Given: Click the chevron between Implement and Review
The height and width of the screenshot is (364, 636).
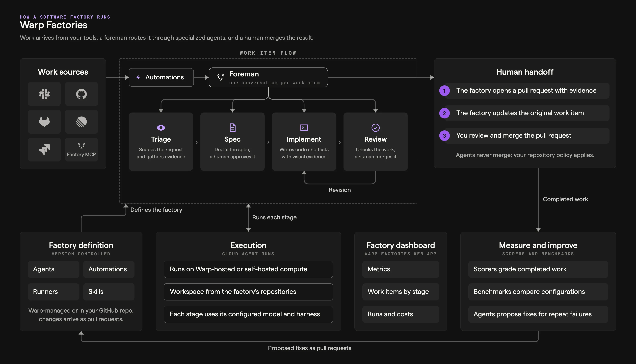Looking at the screenshot, I should (340, 142).
